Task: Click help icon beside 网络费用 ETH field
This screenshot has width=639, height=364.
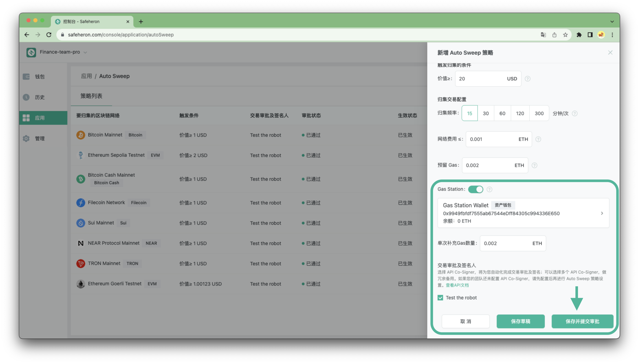Action: 538,139
